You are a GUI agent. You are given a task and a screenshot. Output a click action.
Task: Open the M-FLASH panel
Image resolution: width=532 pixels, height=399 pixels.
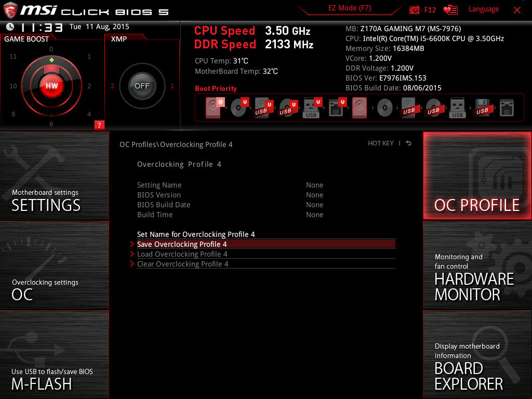pyautogui.click(x=54, y=354)
